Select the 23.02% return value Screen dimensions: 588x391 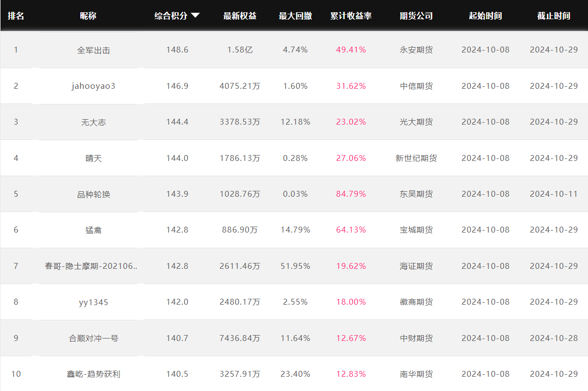(x=351, y=122)
